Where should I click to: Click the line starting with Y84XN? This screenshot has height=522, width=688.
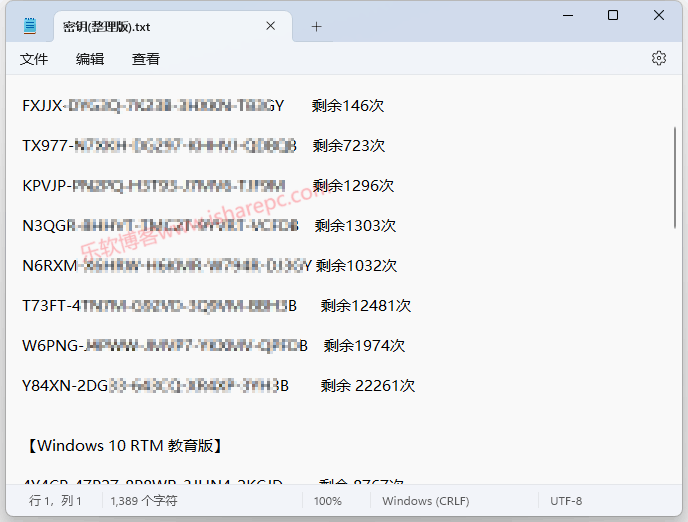219,386
